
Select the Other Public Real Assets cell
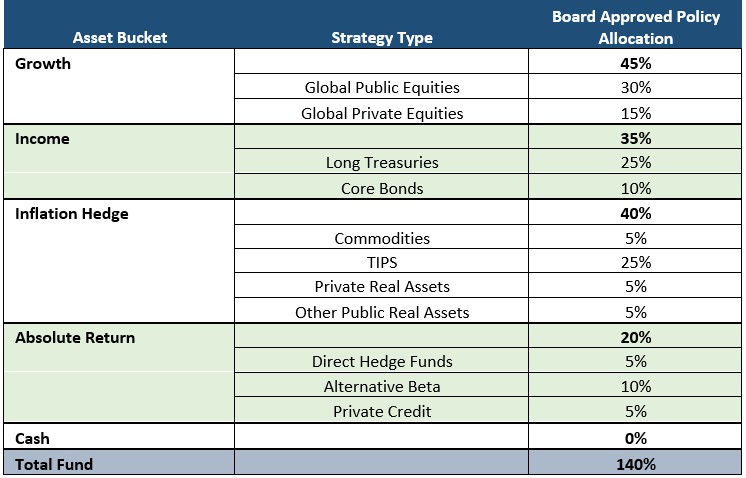pyautogui.click(x=382, y=311)
